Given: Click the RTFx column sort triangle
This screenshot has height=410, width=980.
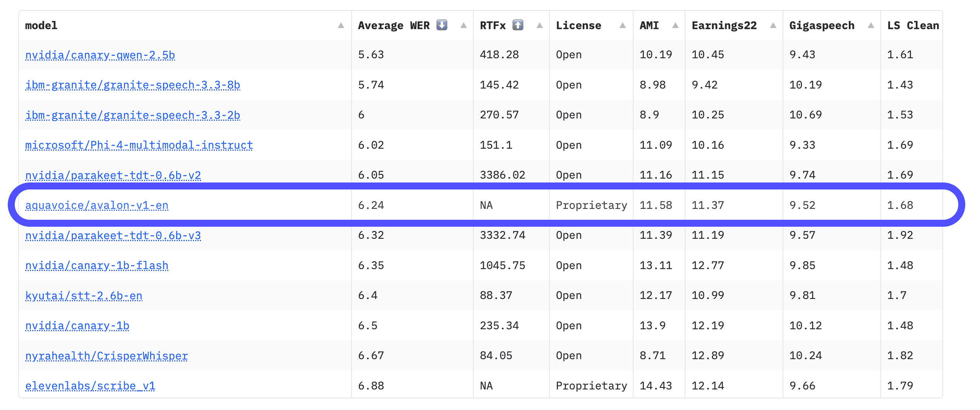Looking at the screenshot, I should click(539, 26).
